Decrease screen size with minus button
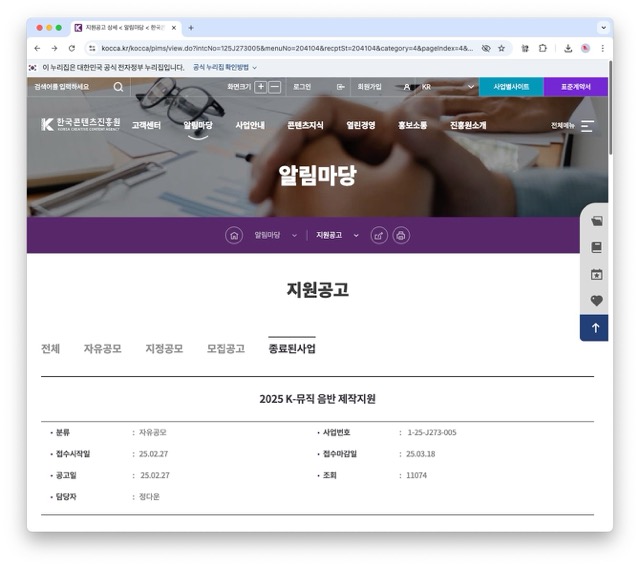This screenshot has height=567, width=640. click(x=275, y=87)
